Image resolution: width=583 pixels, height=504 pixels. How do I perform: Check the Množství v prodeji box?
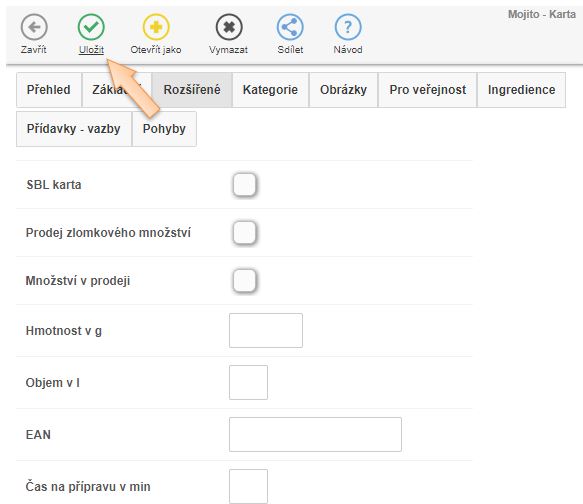(x=245, y=281)
